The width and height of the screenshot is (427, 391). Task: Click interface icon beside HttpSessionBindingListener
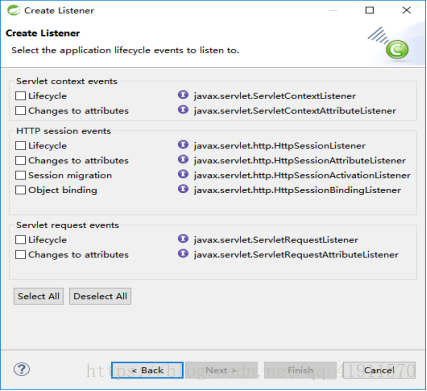coord(183,189)
